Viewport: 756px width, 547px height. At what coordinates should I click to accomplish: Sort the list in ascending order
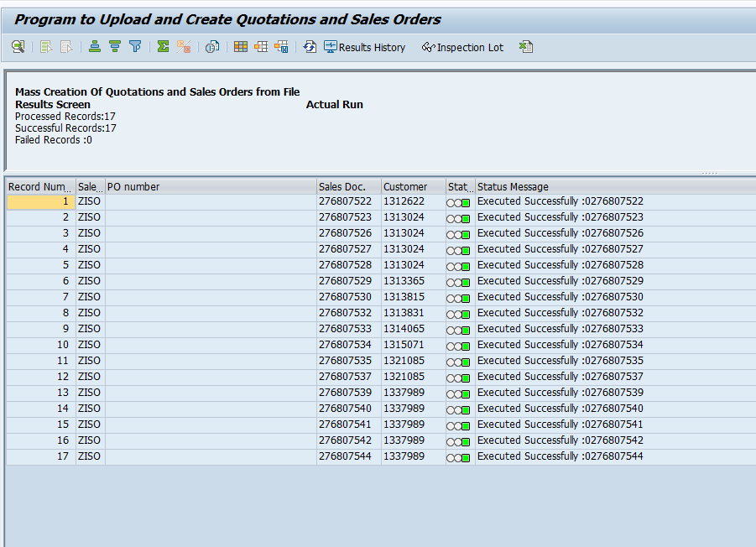tap(95, 47)
